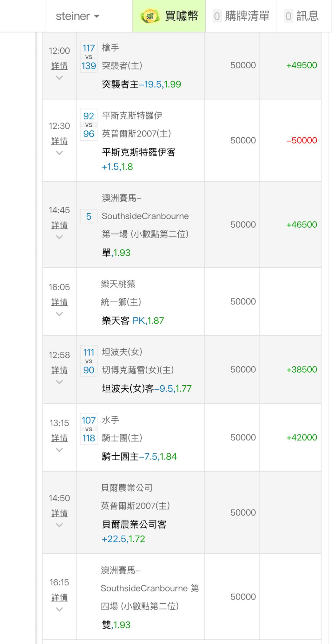Open the steiner account dropdown
This screenshot has height=644, width=332.
click(x=77, y=16)
